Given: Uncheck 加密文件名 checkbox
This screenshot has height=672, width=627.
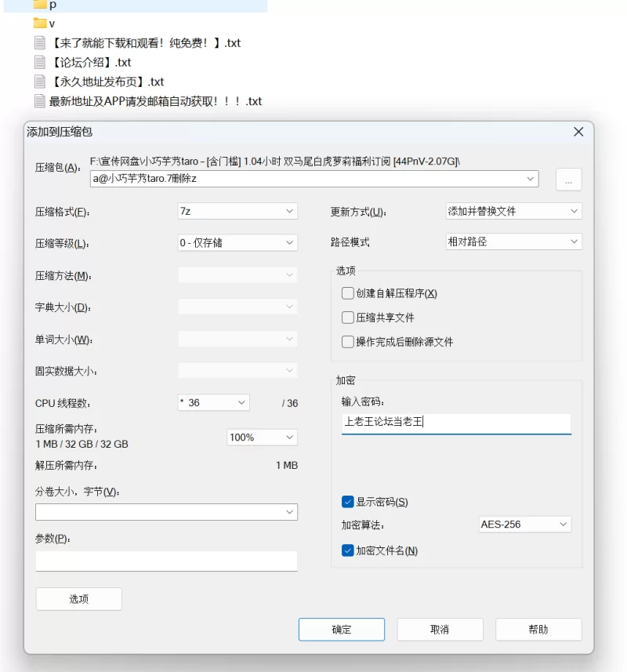Looking at the screenshot, I should coord(348,550).
